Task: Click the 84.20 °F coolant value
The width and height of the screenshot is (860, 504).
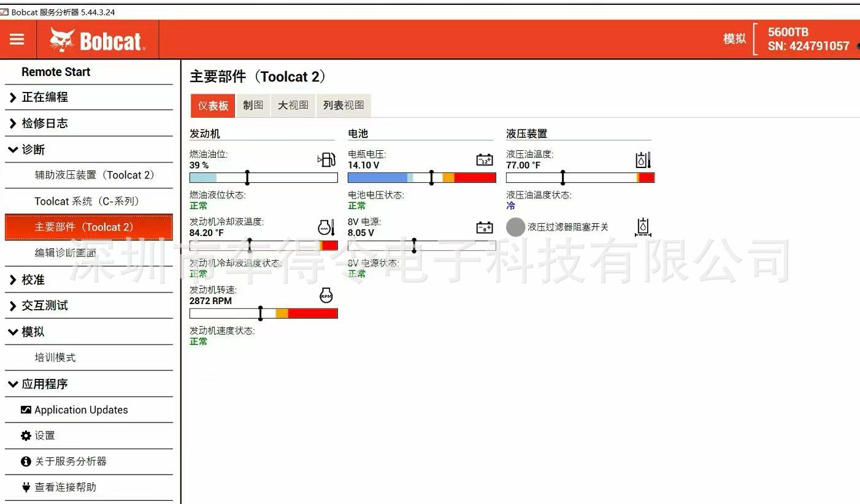Action: [207, 233]
